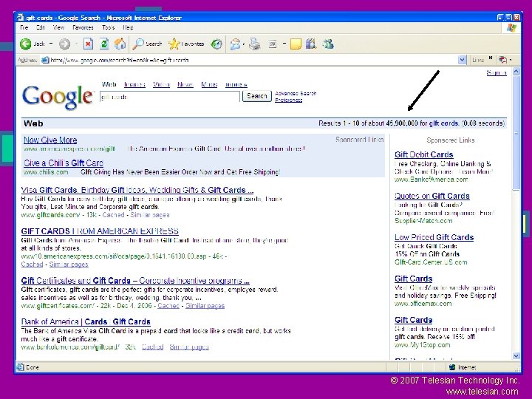Click the Print toolbar icon
This screenshot has height=399, width=532.
click(x=255, y=44)
